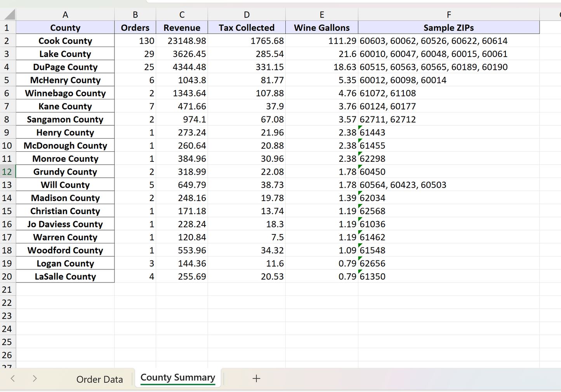
Task: Click ZIP cell 62711, 62712
Action: coord(449,119)
